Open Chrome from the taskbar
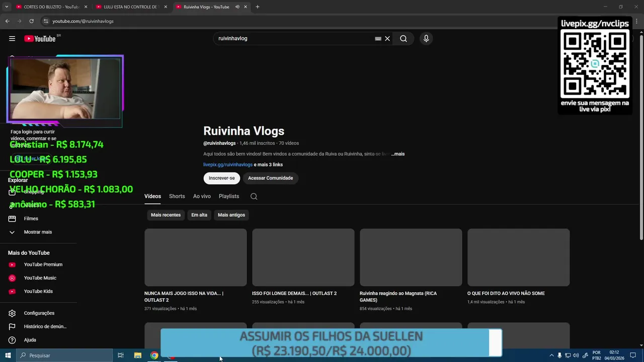The image size is (644, 362). (x=154, y=355)
